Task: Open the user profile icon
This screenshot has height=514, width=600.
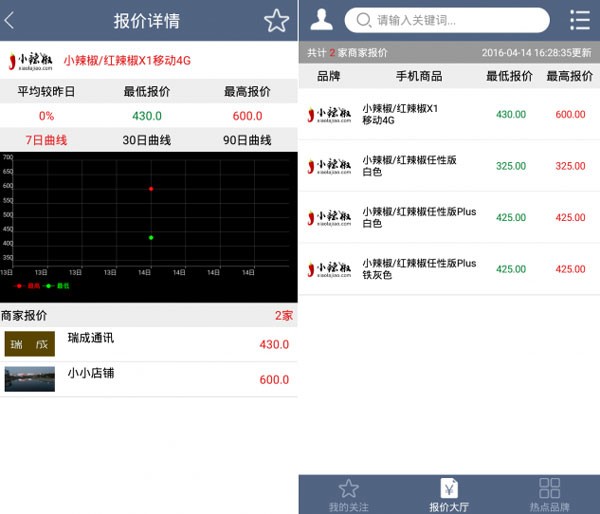Action: 322,19
